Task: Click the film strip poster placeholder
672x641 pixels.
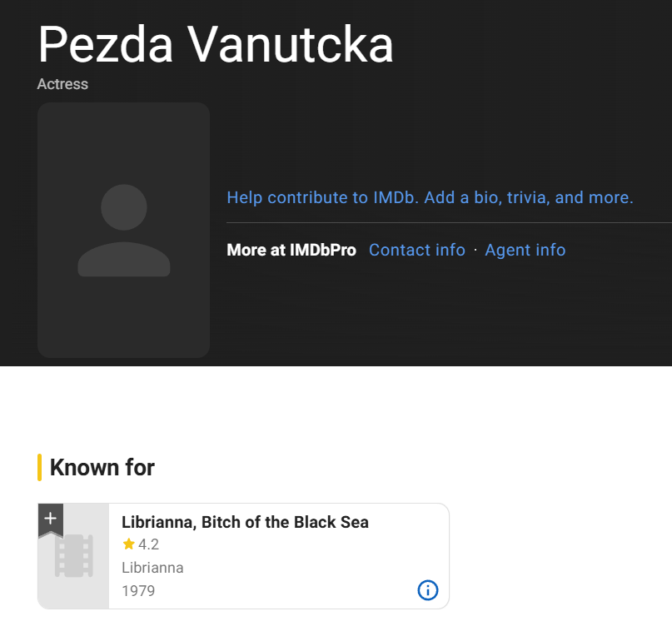Action: (x=73, y=557)
